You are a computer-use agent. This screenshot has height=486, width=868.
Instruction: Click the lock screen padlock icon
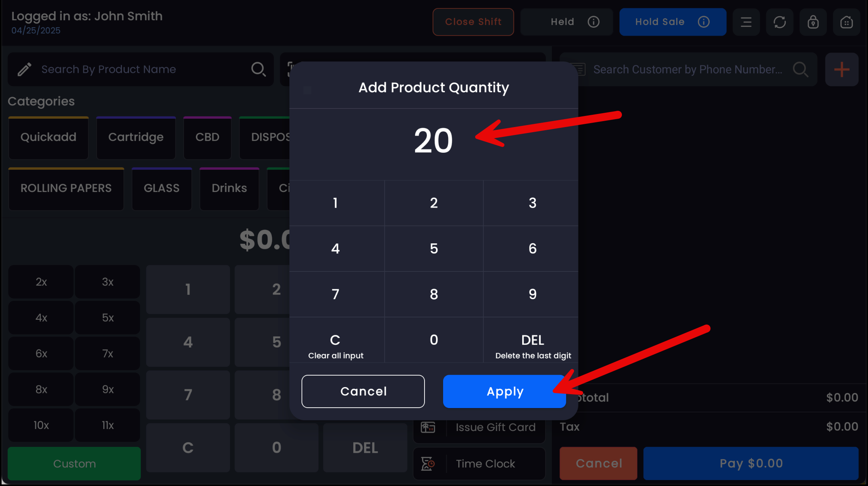pyautogui.click(x=813, y=22)
